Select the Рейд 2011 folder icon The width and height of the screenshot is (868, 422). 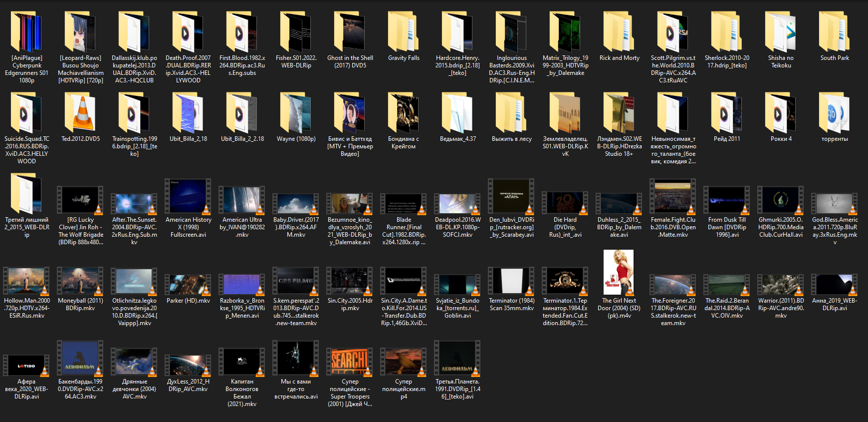pyautogui.click(x=727, y=113)
